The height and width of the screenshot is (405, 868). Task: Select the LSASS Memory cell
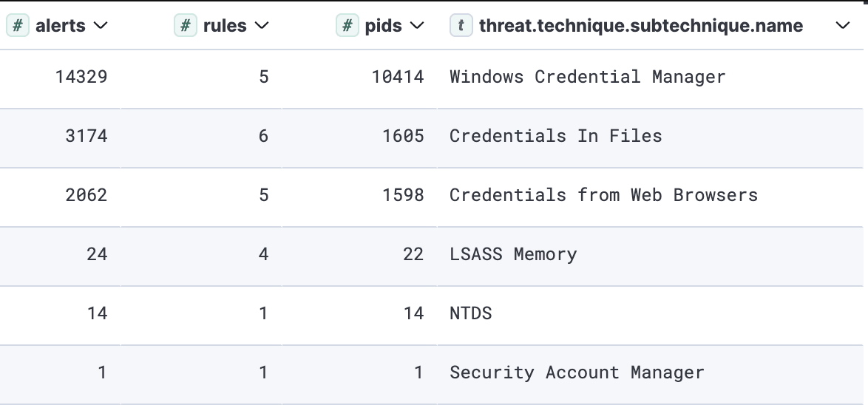[512, 254]
